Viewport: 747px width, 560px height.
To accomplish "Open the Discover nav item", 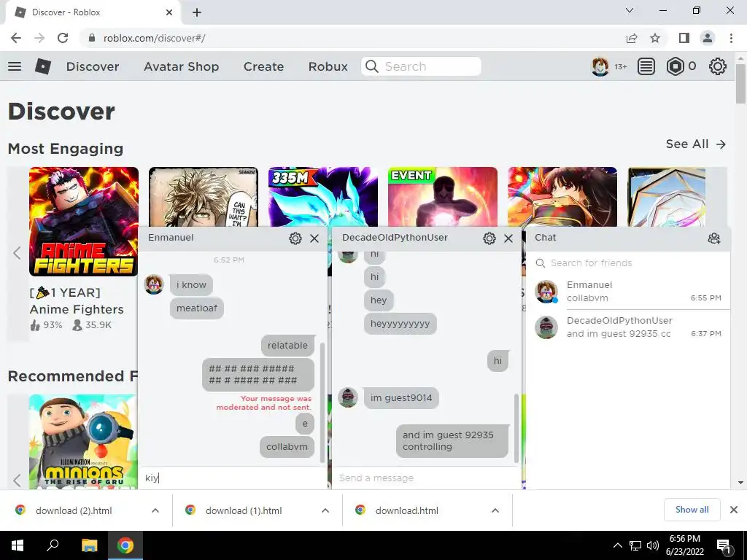I will [x=93, y=66].
